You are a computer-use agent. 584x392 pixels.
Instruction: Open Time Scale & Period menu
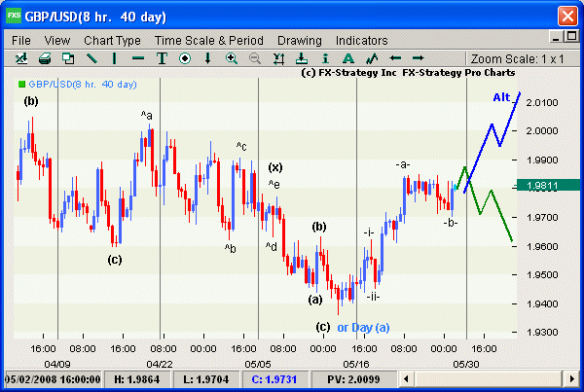point(209,40)
